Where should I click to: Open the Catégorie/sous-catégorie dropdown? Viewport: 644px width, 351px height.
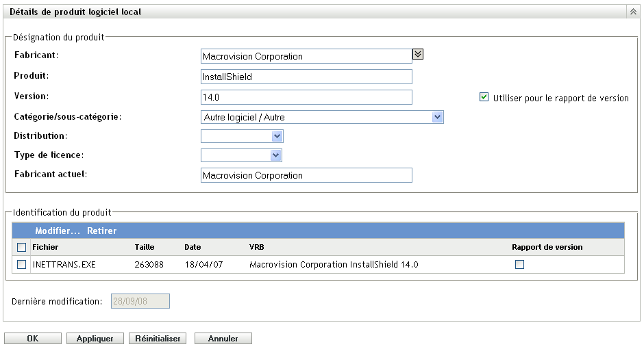(438, 117)
